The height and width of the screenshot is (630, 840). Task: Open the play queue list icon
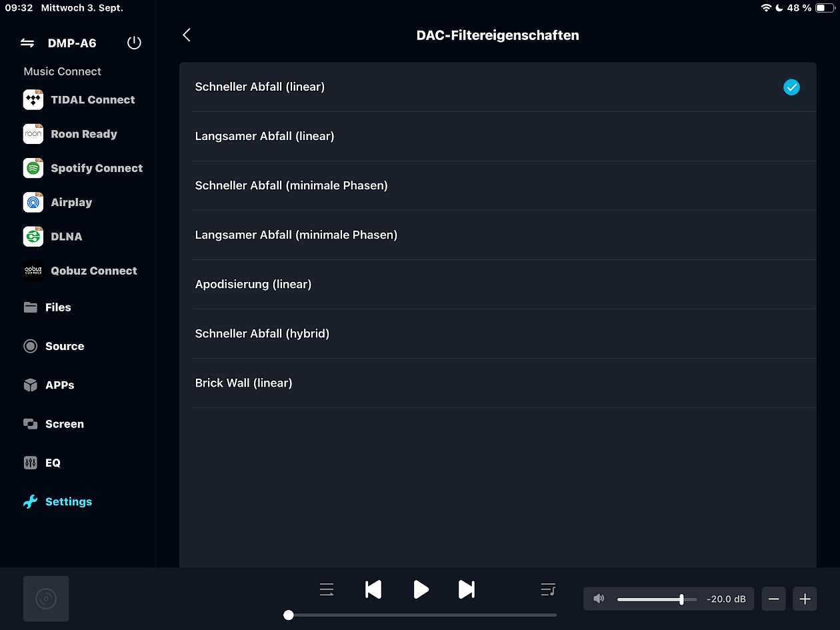point(547,589)
